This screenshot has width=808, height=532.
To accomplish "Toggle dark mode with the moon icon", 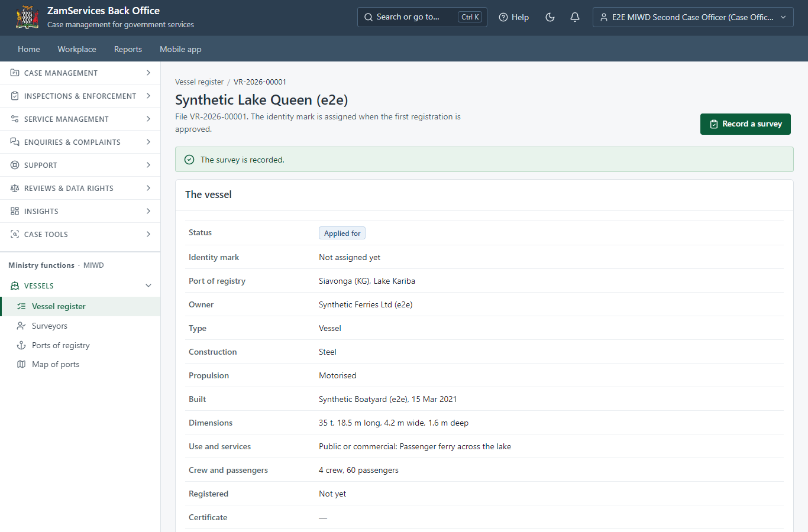I will pos(550,17).
